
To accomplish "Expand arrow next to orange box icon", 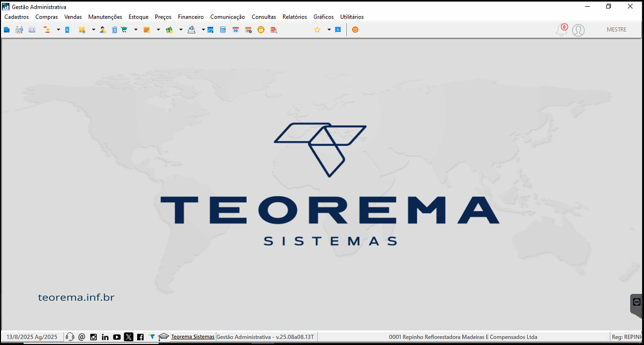I will [x=158, y=30].
